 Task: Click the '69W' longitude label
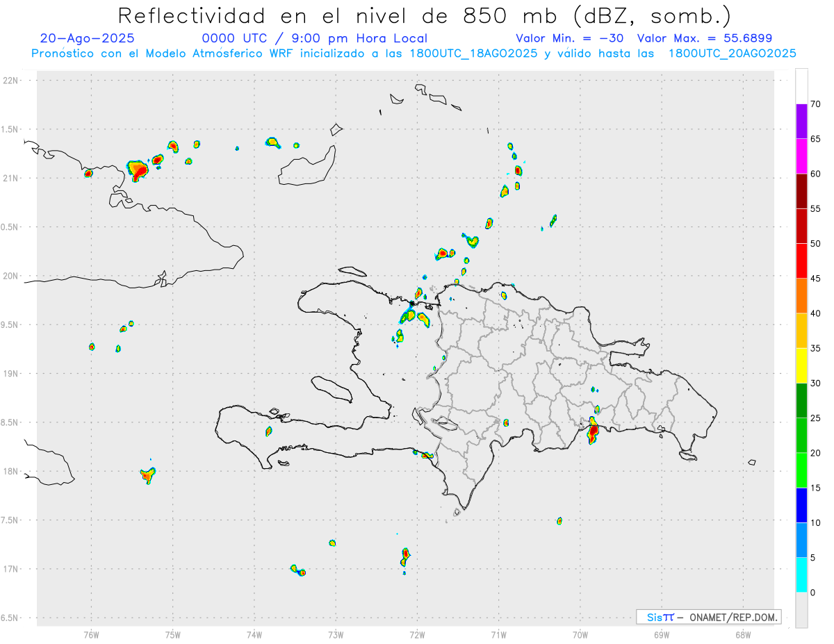[662, 634]
